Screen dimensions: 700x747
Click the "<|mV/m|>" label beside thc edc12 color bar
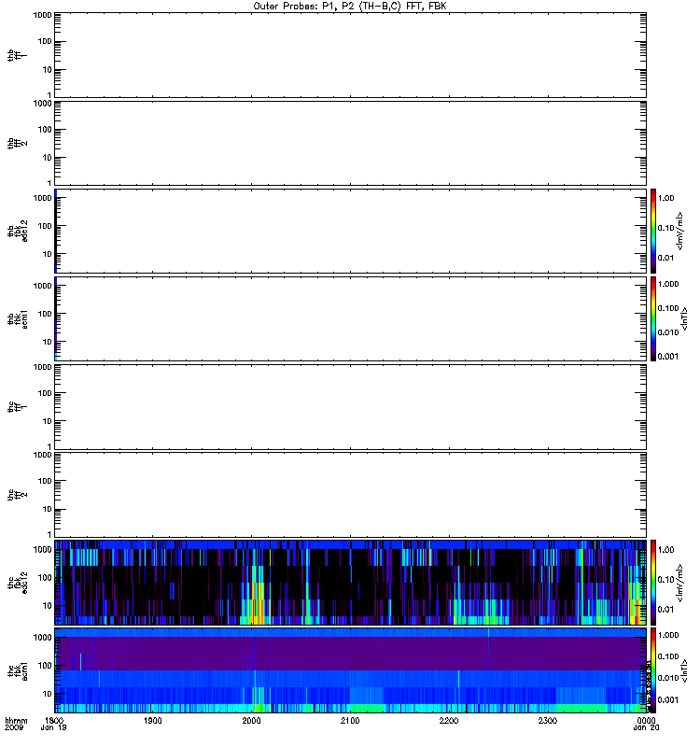680,582
